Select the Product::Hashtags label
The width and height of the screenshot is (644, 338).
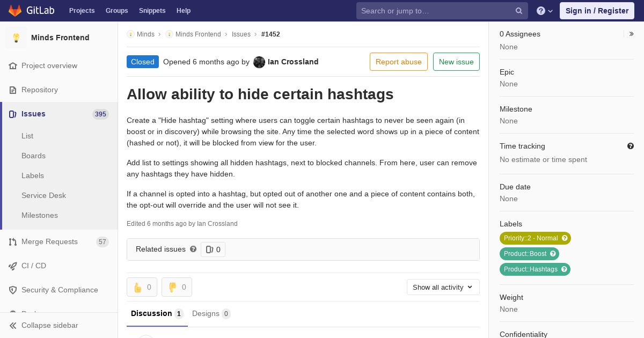point(531,269)
